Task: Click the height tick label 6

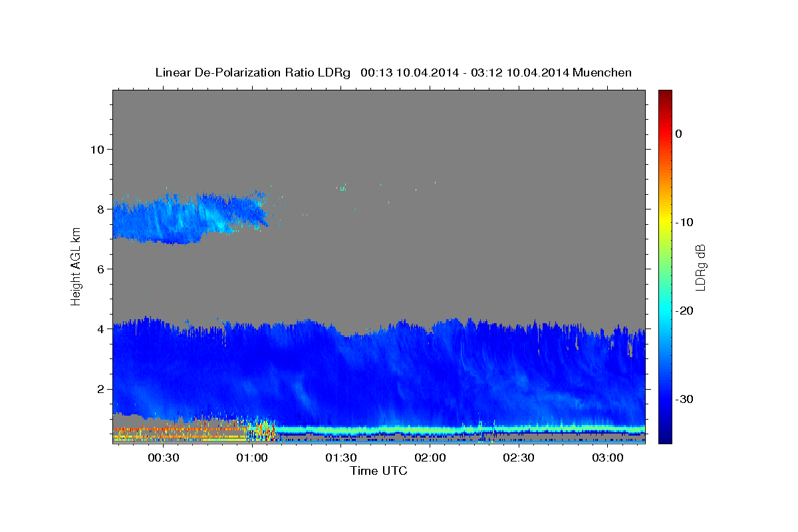Action: 100,269
